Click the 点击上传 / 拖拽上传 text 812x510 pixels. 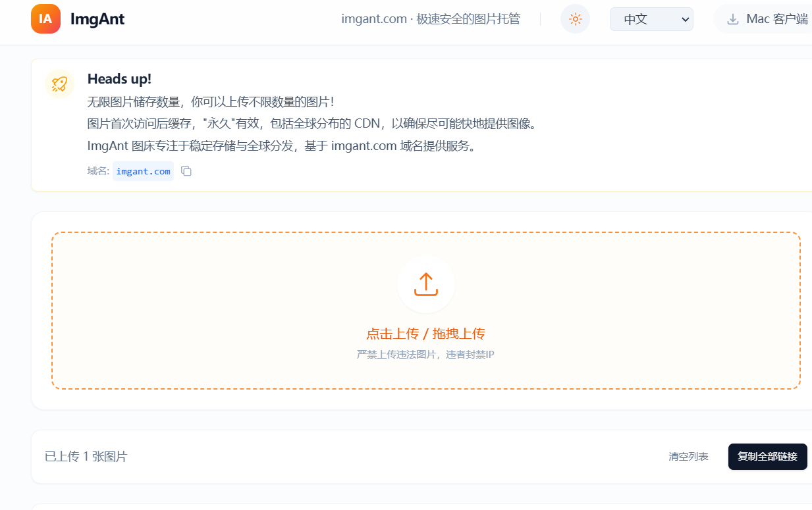click(x=425, y=334)
